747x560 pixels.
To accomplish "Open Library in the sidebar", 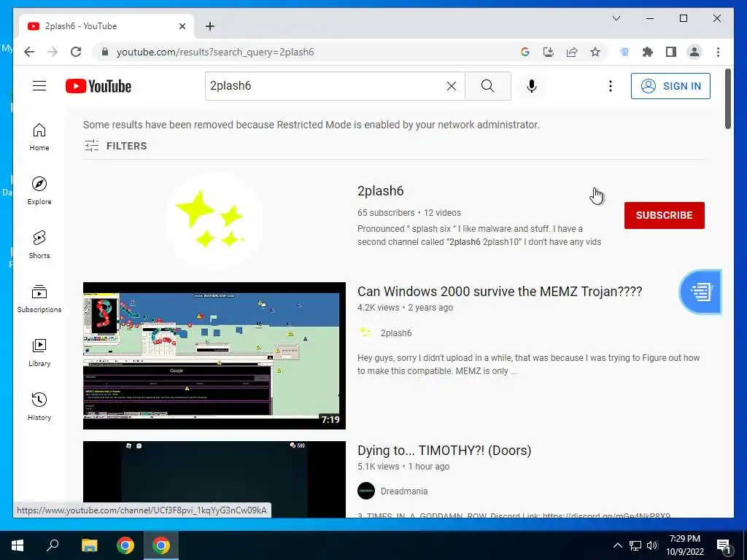I will coord(39,353).
